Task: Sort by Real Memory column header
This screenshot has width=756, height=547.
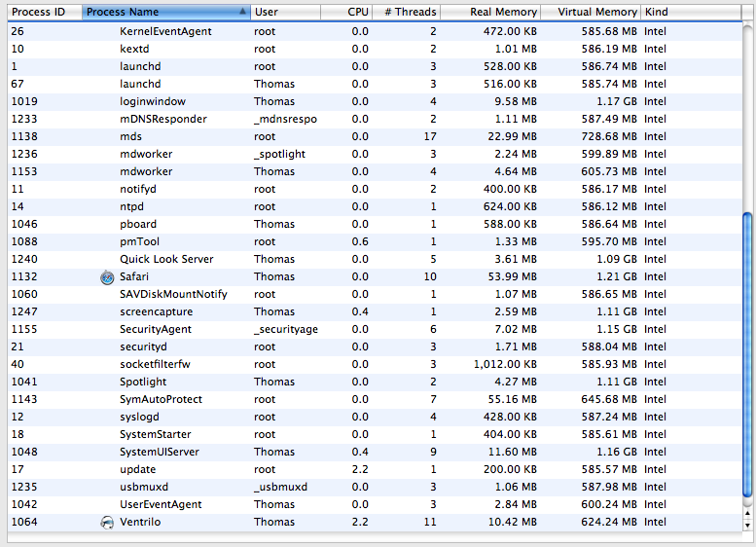Action: click(490, 12)
